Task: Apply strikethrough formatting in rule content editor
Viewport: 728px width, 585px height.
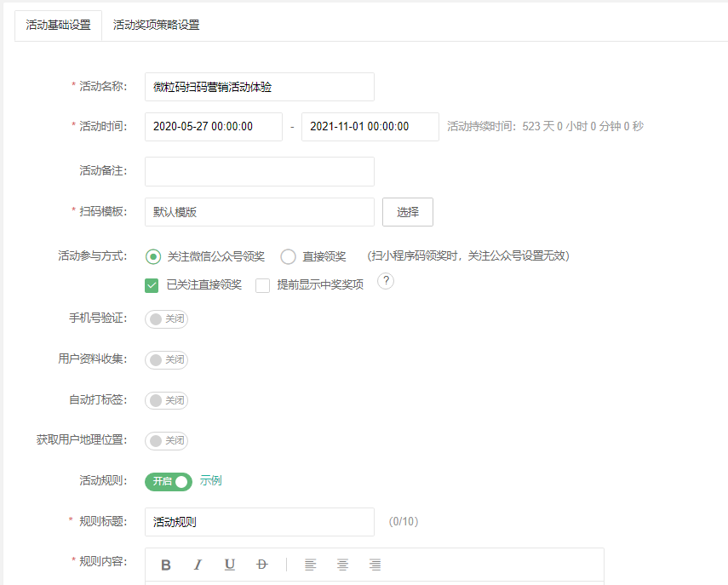Action: [261, 565]
